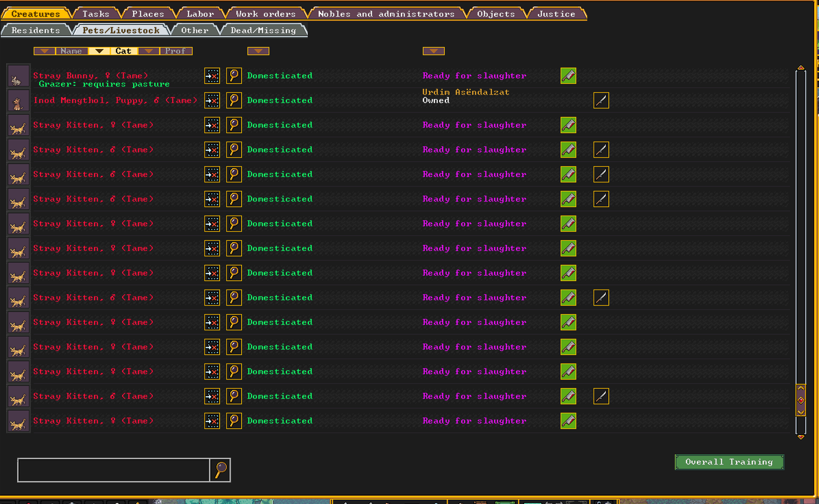This screenshot has width=819, height=504.
Task: Open the sort arrow left of Name
Action: coord(44,51)
